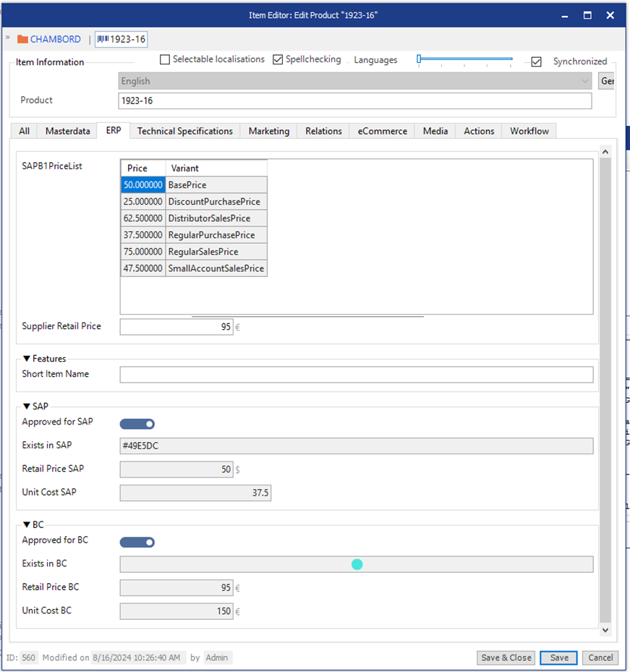Click the Unit Cost SAP field
The height and width of the screenshot is (672, 630).
click(x=195, y=493)
